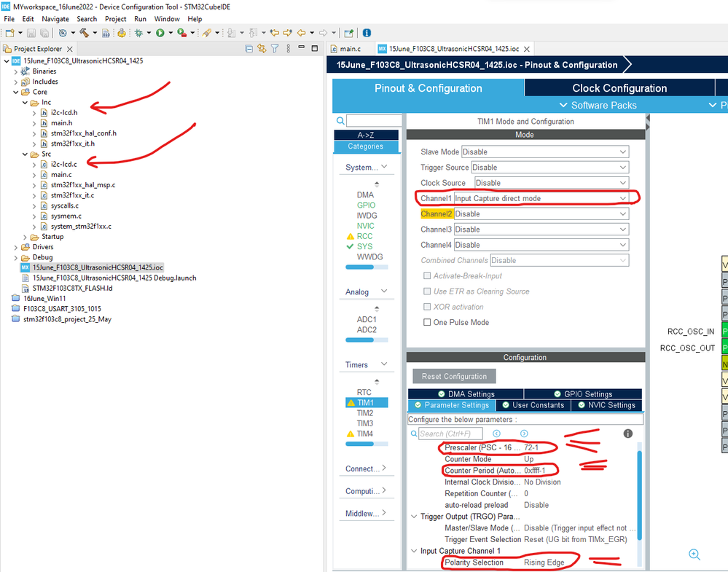Go to next parameter search result
Viewport: 728px width, 572px height.
(524, 434)
